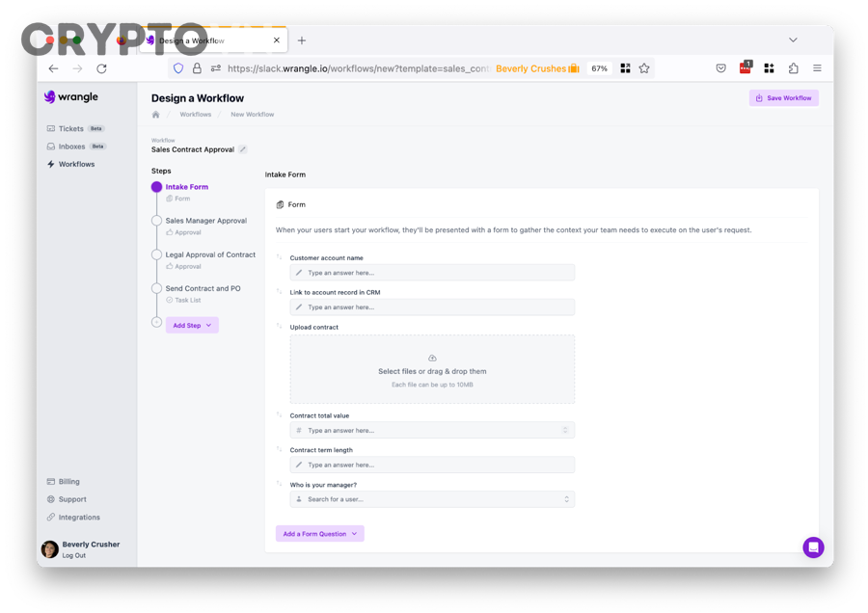Bookmark this page with the star icon
Image resolution: width=868 pixels, height=613 pixels.
644,68
